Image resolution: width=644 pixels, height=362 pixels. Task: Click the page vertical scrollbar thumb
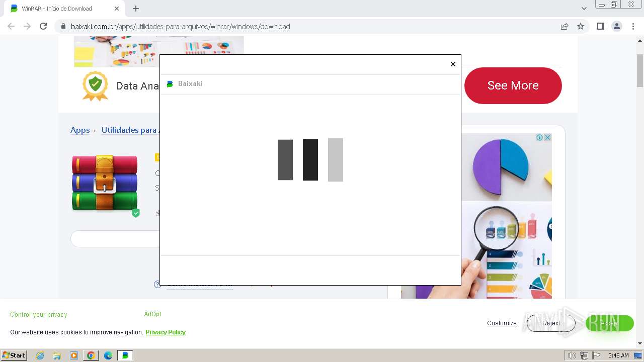[x=640, y=69]
